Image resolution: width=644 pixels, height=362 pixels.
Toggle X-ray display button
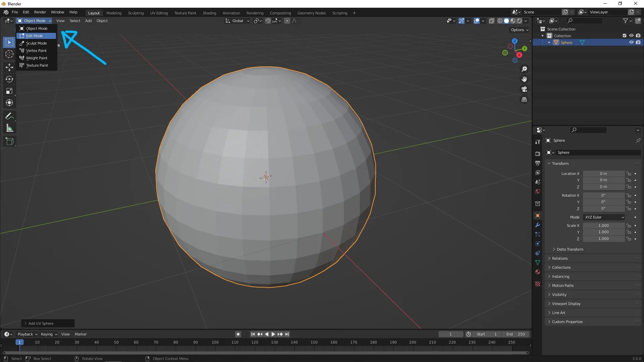(492, 21)
